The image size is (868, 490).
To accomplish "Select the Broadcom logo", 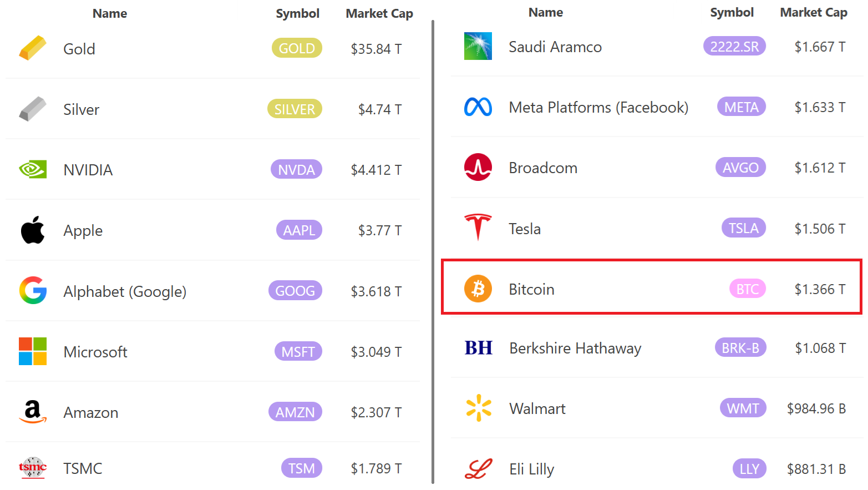I will coord(478,167).
